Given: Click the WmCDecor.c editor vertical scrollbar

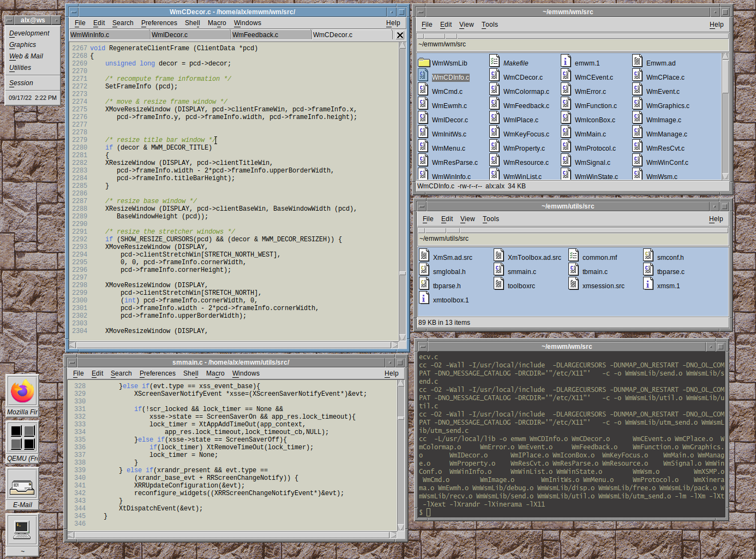Looking at the screenshot, I should (403, 191).
